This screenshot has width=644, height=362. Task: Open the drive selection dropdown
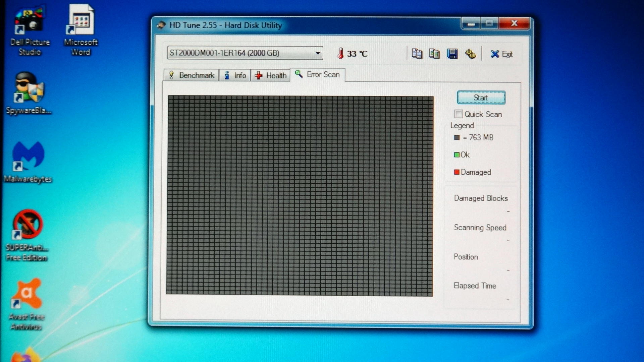point(317,53)
